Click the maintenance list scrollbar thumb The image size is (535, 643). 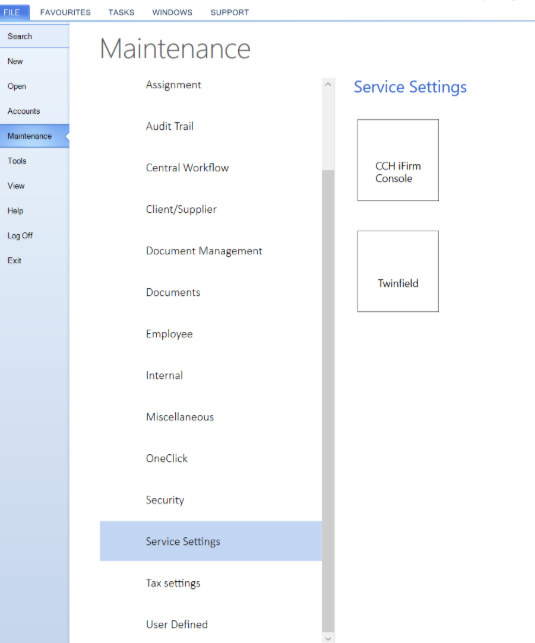click(x=328, y=402)
